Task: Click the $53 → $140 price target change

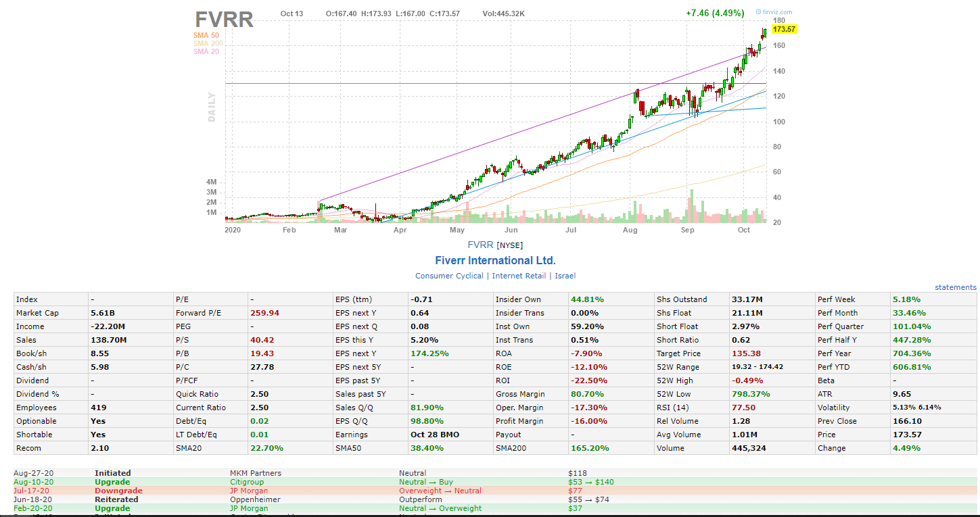Action: [591, 482]
